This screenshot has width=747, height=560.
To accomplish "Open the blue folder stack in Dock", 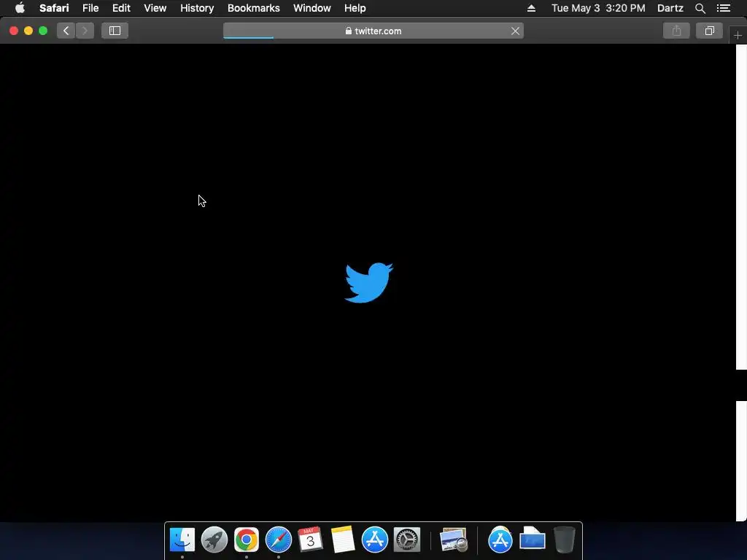I will pyautogui.click(x=532, y=539).
